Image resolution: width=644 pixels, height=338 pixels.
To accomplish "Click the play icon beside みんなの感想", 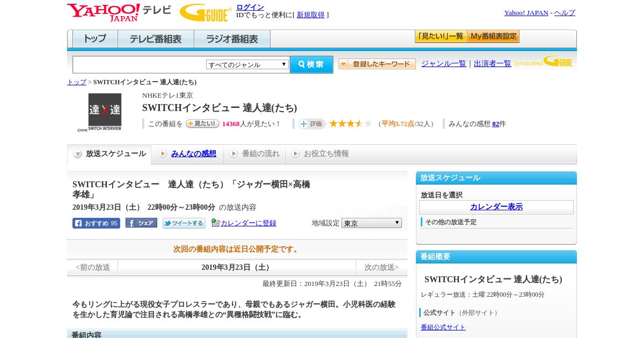I will 163,154.
